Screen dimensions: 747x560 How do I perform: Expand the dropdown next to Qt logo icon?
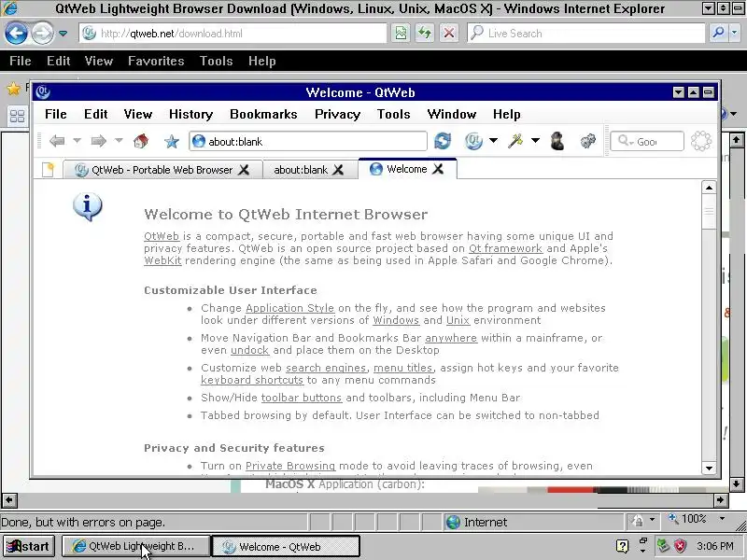click(x=494, y=141)
